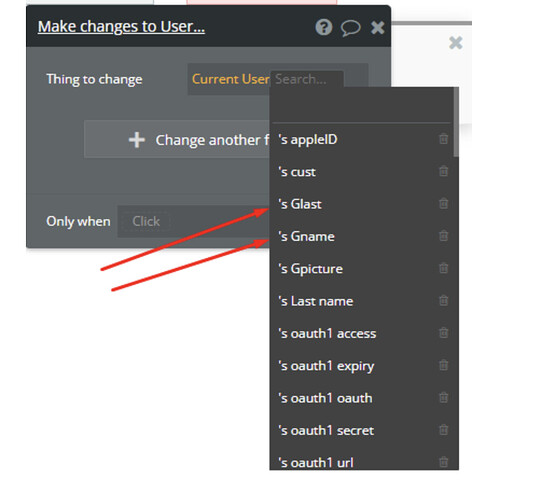Click the Only when condition box

pos(193,221)
